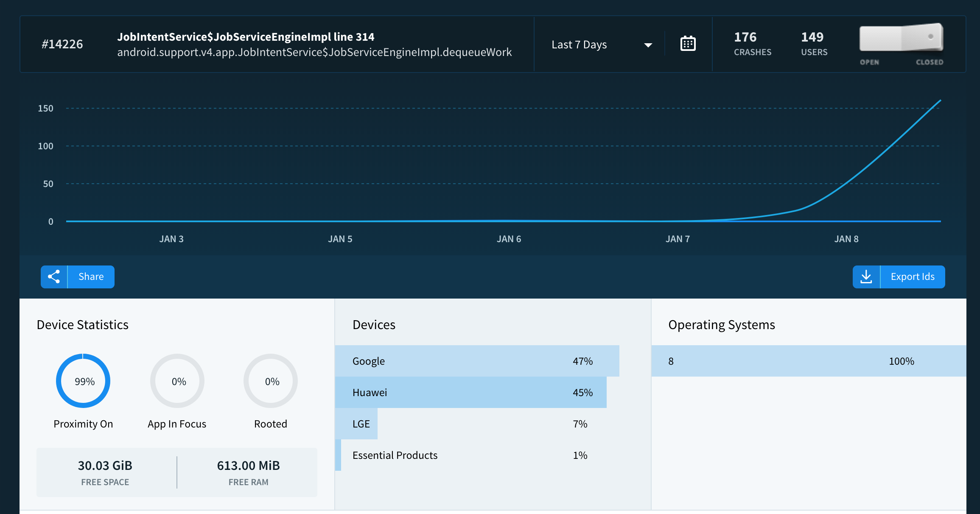This screenshot has width=980, height=514.
Task: Click the issue title JobIntentService line 314
Action: (x=246, y=37)
